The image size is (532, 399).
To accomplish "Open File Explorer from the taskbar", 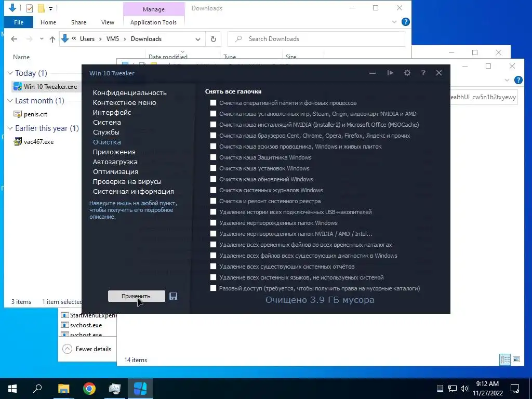I will (63, 389).
